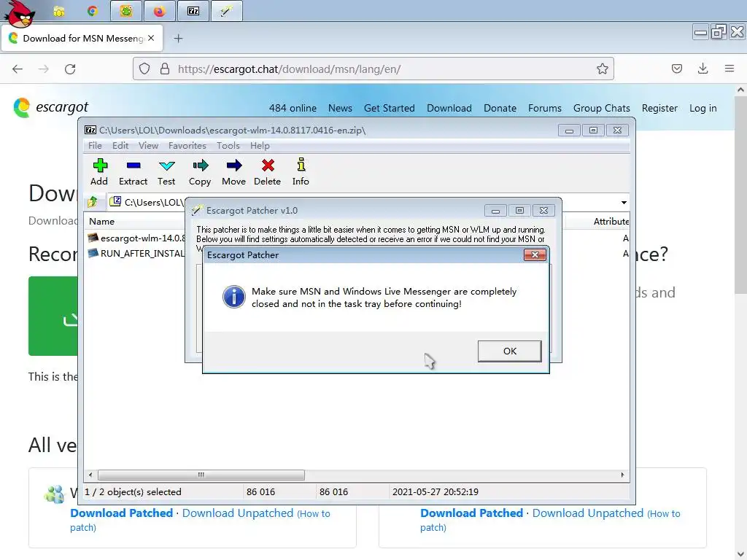Close the Download for MSN Messenger tab
747x560 pixels.
click(151, 38)
